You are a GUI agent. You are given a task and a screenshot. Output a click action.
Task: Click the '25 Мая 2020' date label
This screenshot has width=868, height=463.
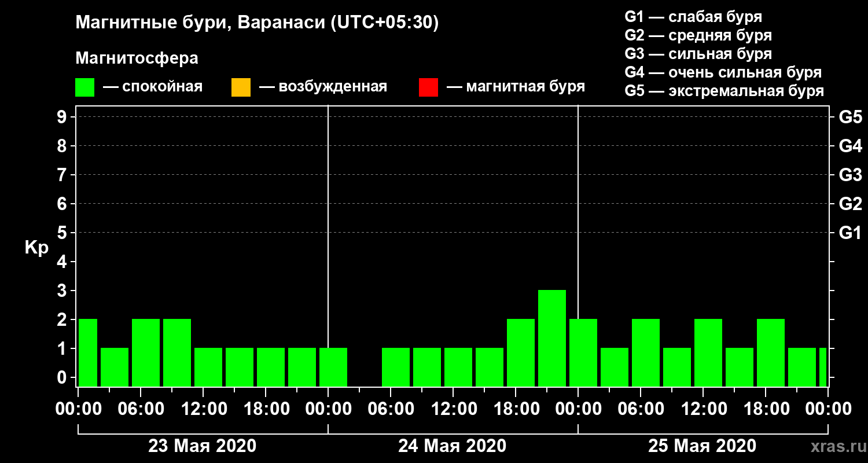click(x=702, y=446)
